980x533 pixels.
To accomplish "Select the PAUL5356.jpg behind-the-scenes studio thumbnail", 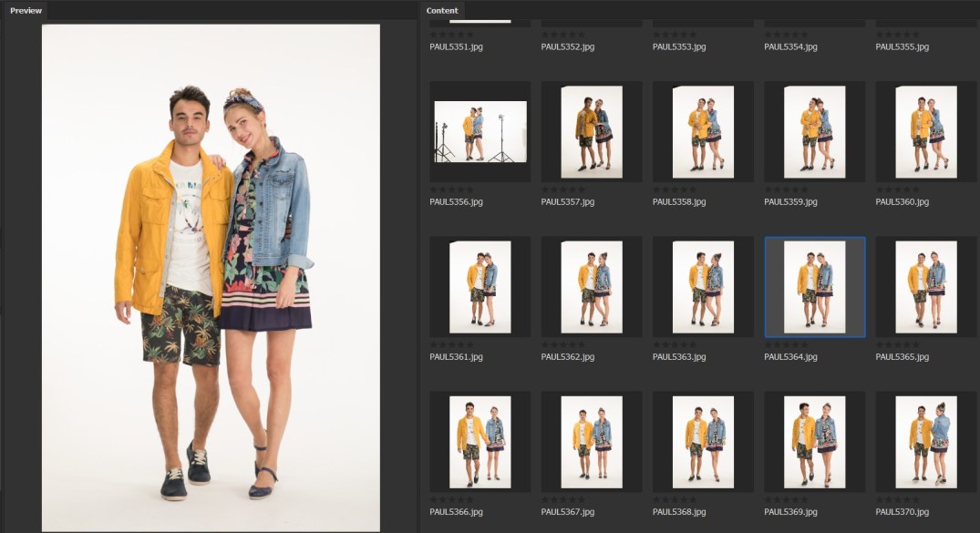I will tap(480, 131).
